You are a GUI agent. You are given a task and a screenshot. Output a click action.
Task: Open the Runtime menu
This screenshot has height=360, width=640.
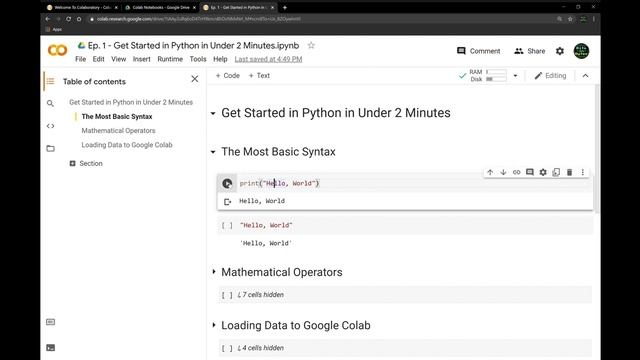(x=170, y=59)
